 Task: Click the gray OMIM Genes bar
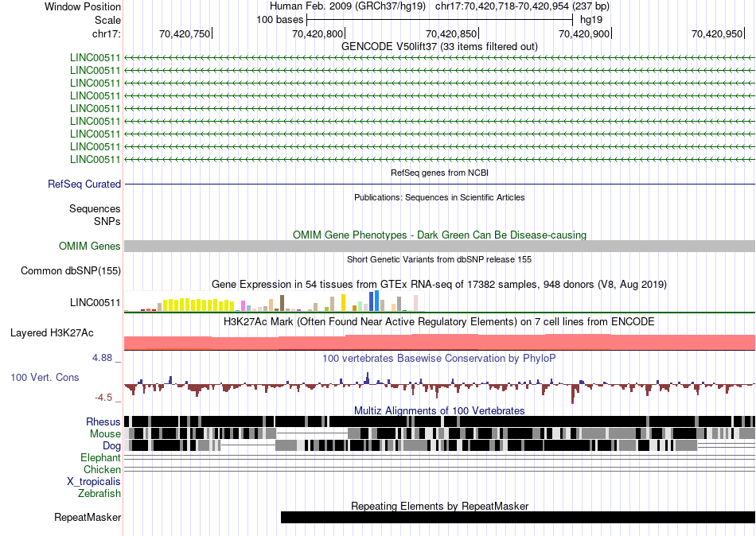(x=439, y=246)
